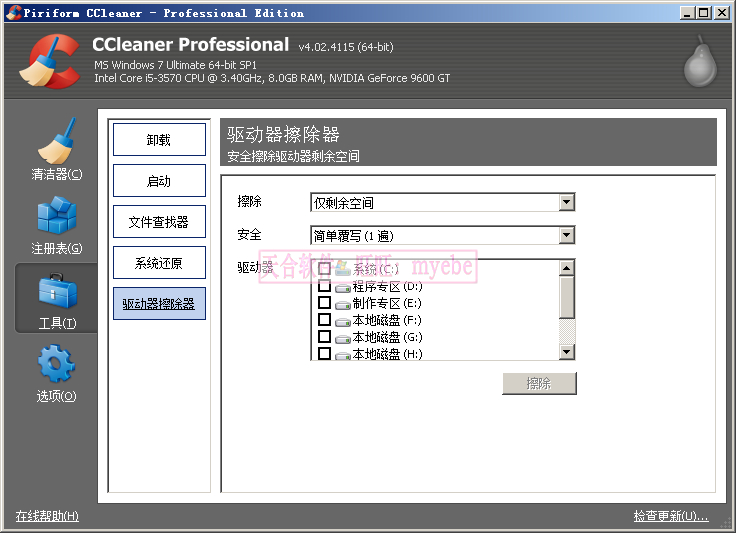The width and height of the screenshot is (736, 533).
Task: Click drive list scrollbar up arrow
Action: click(x=567, y=268)
